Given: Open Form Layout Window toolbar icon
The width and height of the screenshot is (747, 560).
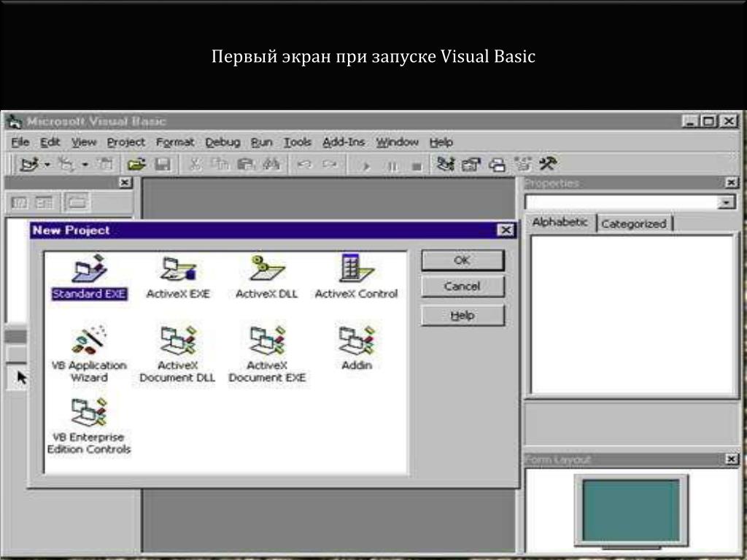Looking at the screenshot, I should (497, 165).
